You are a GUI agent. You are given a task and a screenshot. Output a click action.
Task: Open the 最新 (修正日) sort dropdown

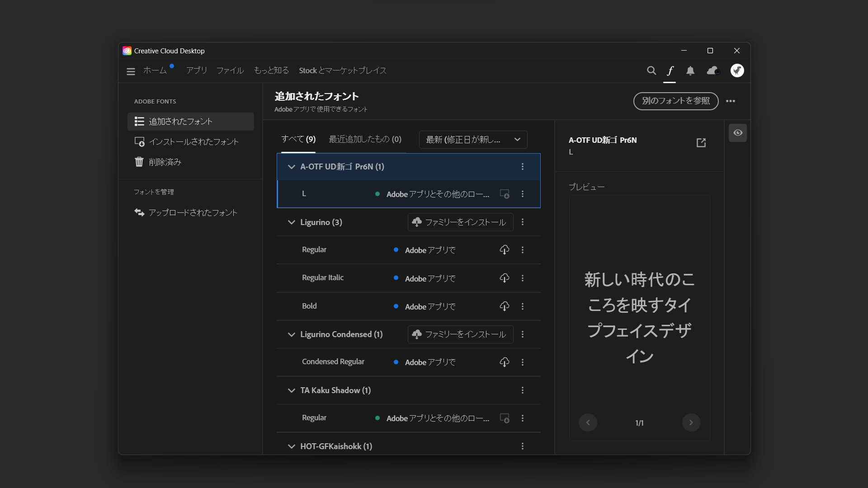click(x=473, y=139)
